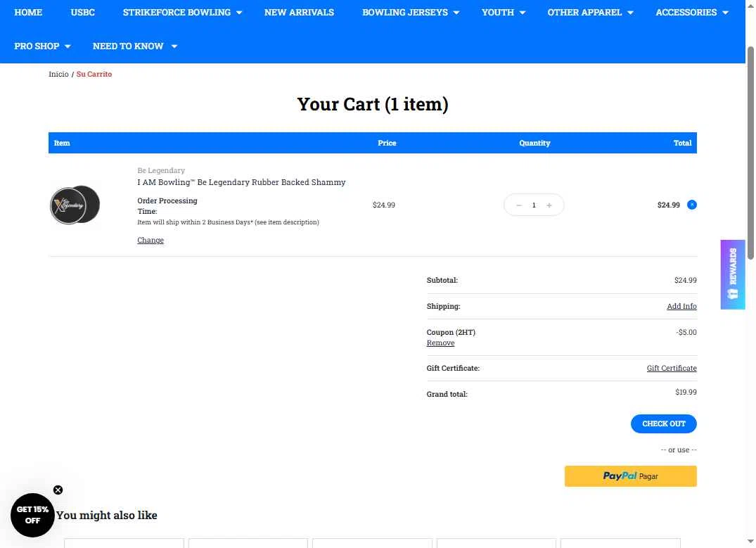Viewport: 756px width, 548px height.
Task: Expand the Other Apparel menu
Action: click(x=590, y=12)
